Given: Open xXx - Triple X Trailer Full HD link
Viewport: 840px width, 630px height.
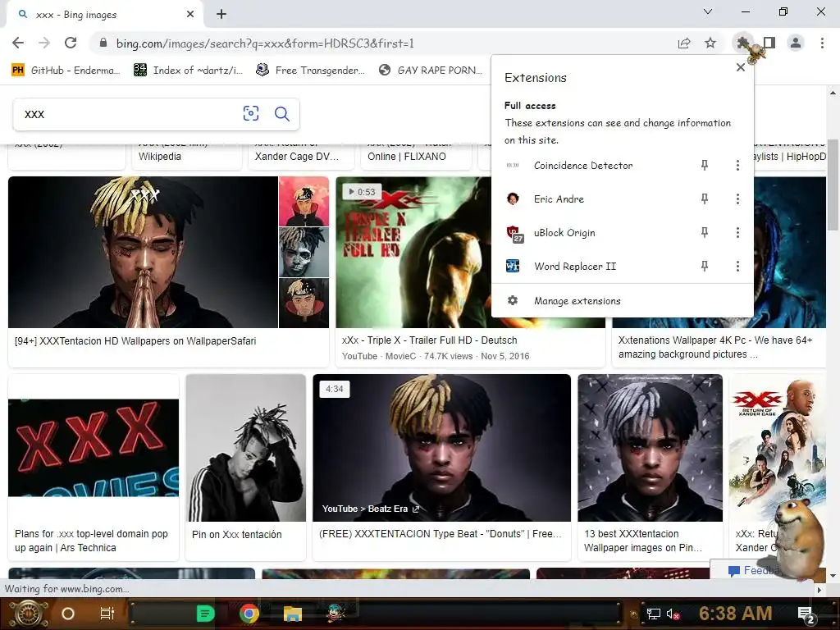Looking at the screenshot, I should click(x=430, y=340).
